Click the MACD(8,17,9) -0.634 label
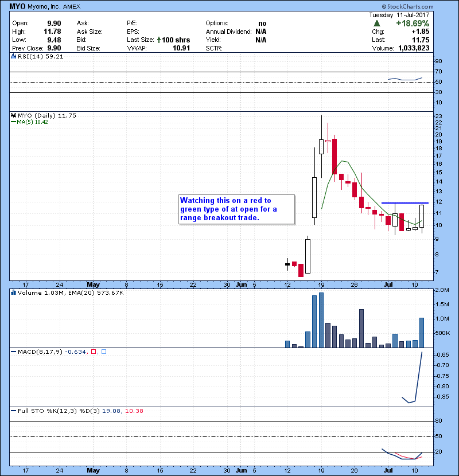This screenshot has width=459, height=476. (x=52, y=352)
